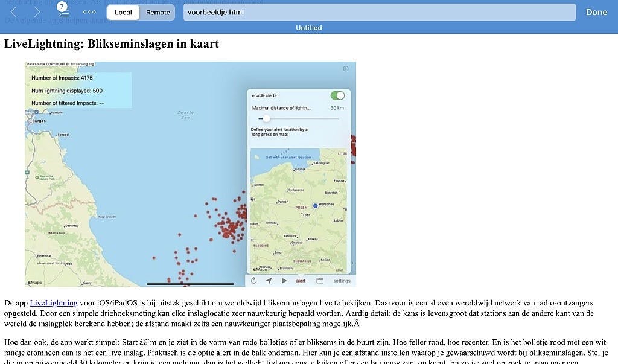
Task: Switch to the Remote tab
Action: (x=158, y=13)
